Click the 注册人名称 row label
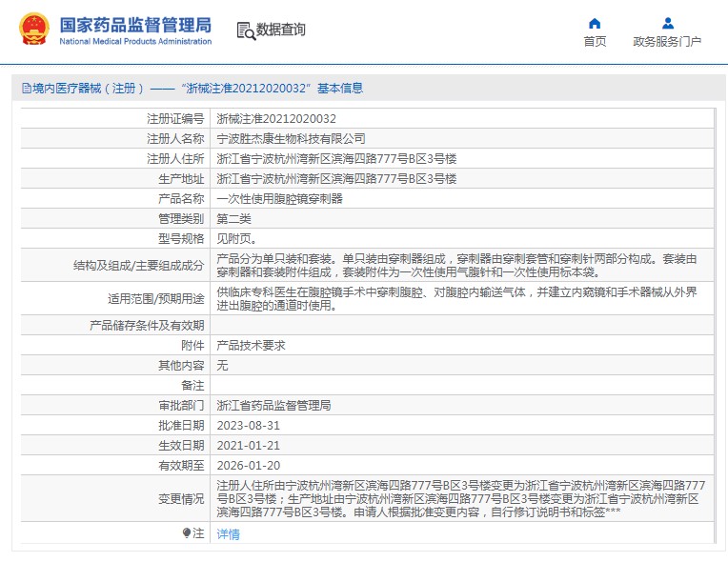The height and width of the screenshot is (562, 728). (175, 139)
